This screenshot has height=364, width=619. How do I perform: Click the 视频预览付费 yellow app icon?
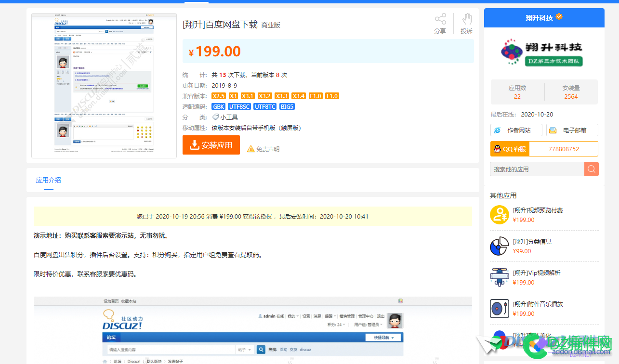coord(500,215)
